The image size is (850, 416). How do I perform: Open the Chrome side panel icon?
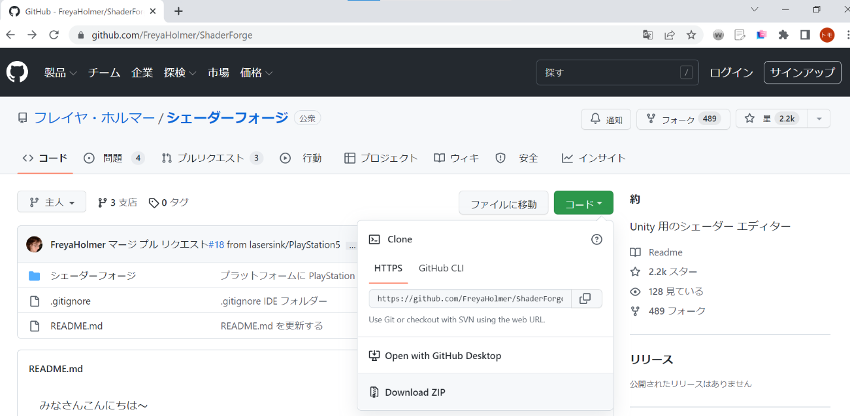(x=805, y=35)
